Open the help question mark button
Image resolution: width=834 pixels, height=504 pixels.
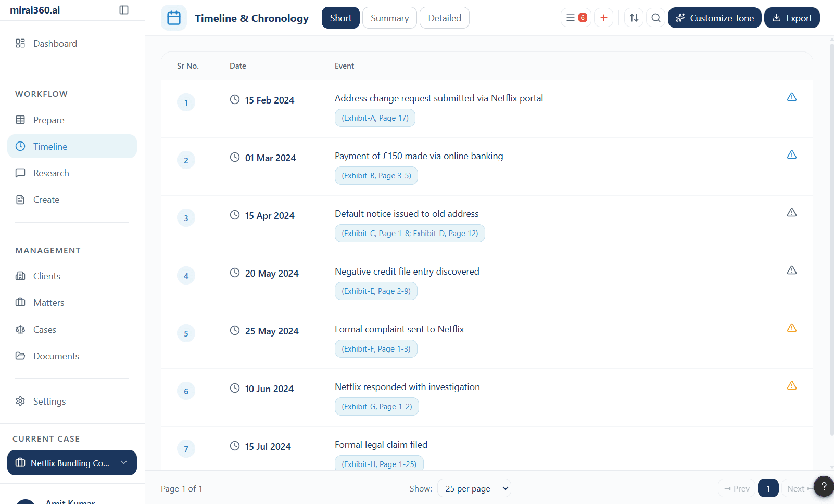[824, 486]
